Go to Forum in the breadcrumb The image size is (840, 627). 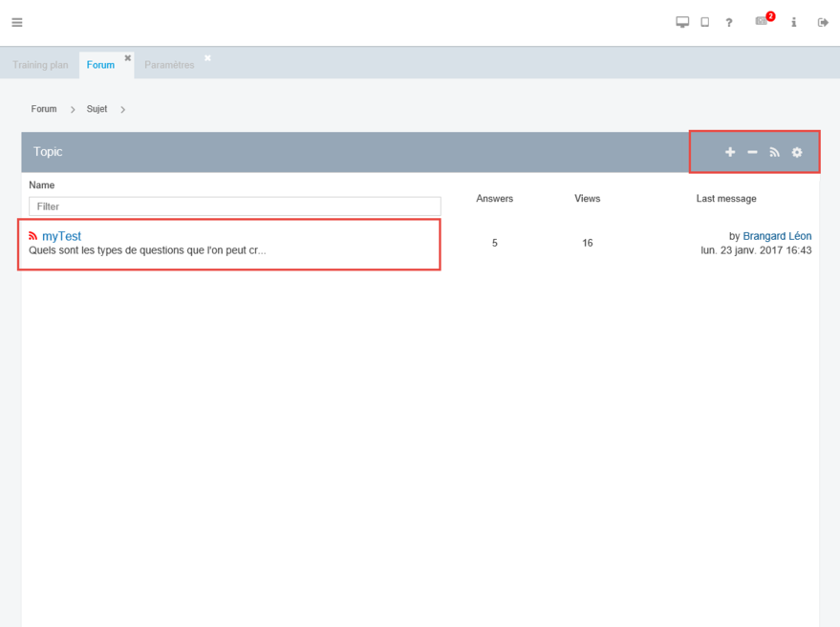click(44, 109)
